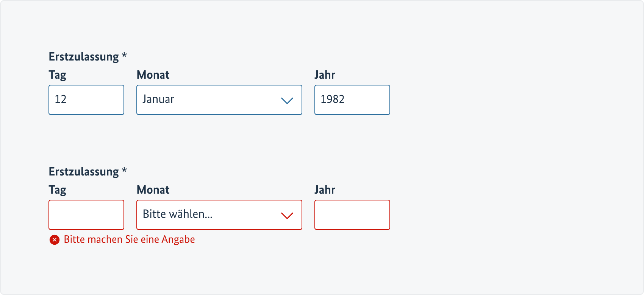Select the Tag input containing 12
Viewport: 644px width, 295px height.
(x=86, y=100)
